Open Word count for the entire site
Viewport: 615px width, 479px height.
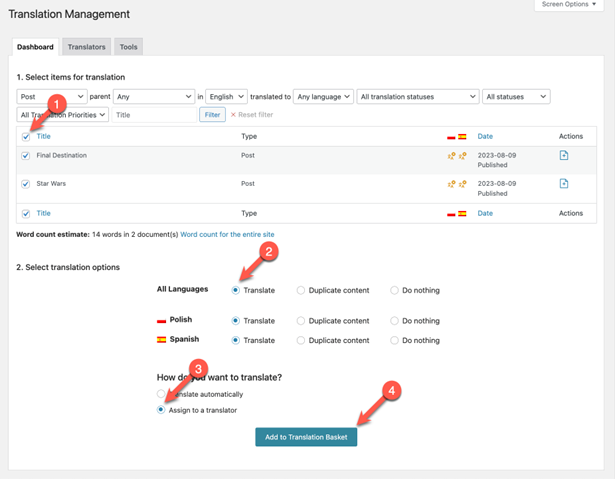pyautogui.click(x=227, y=234)
